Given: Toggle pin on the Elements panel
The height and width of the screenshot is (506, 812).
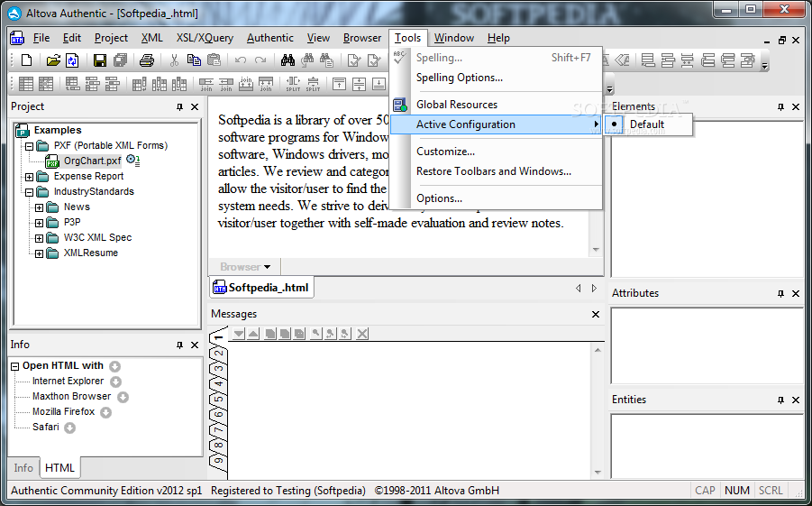Looking at the screenshot, I should (x=781, y=106).
